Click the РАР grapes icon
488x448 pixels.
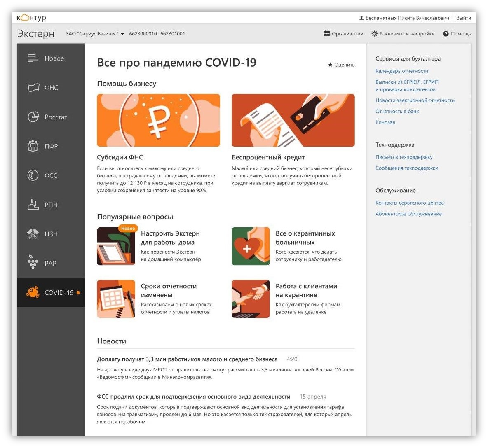[33, 262]
